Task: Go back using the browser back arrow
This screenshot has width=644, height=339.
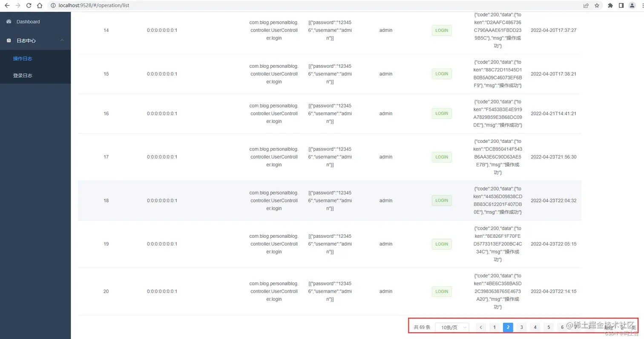Action: [x=7, y=6]
